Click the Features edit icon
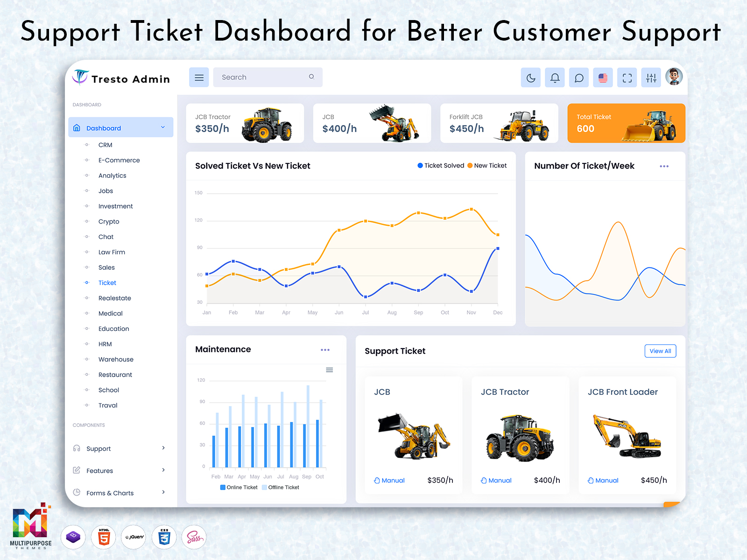This screenshot has width=747, height=560. point(77,470)
